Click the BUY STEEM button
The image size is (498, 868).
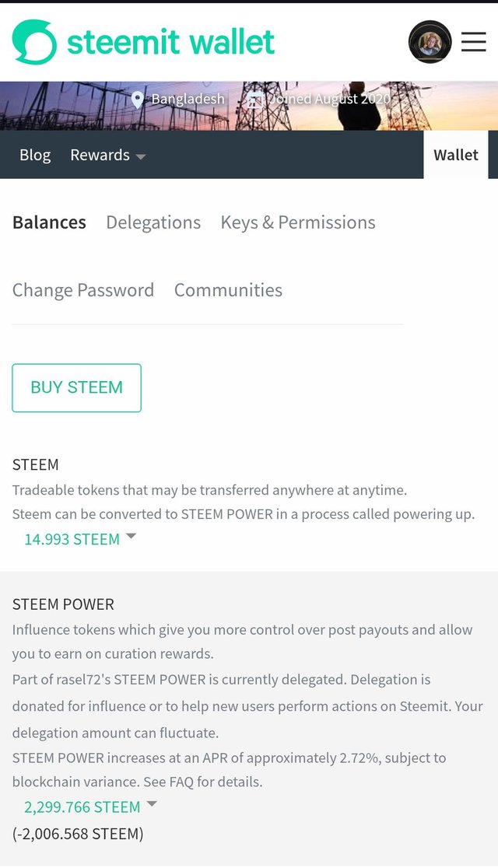click(76, 387)
